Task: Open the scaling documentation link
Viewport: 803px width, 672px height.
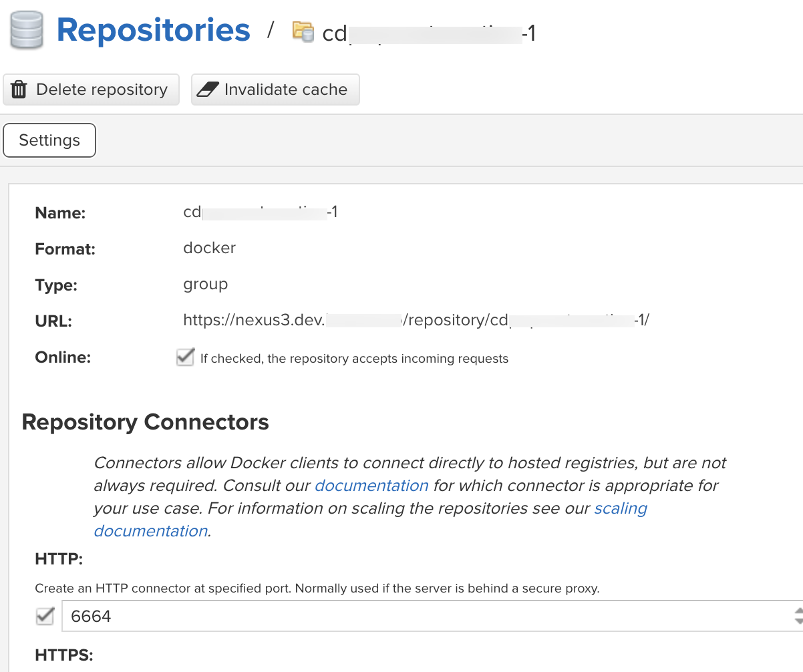Action: [x=620, y=508]
